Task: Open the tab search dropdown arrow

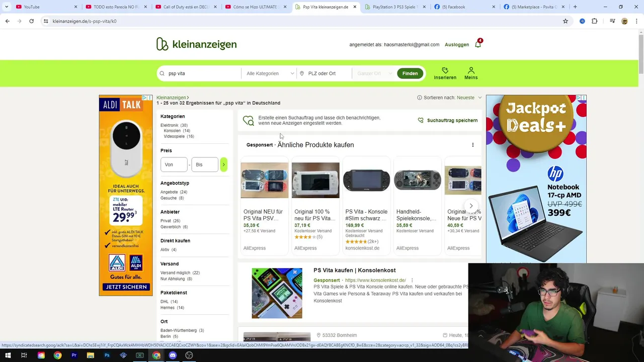Action: 7,7
